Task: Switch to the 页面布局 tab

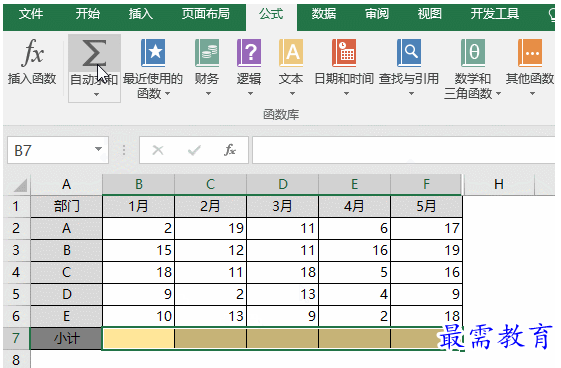Action: [205, 14]
